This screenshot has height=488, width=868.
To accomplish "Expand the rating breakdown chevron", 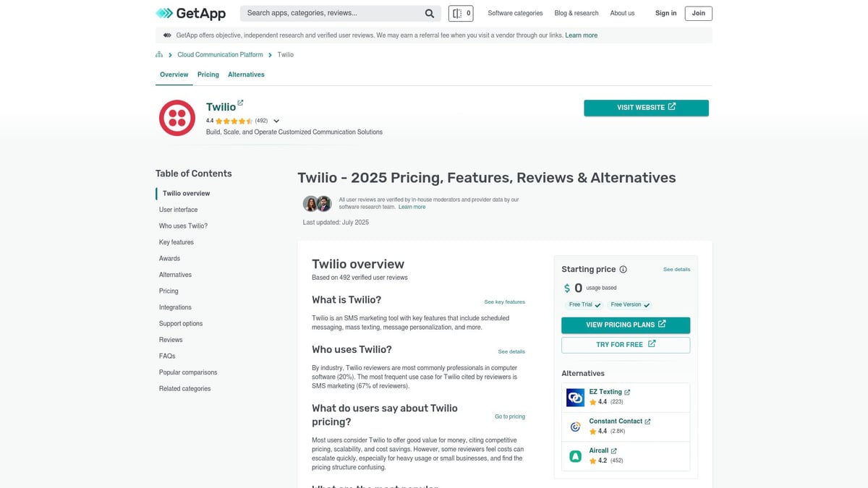I will click(276, 121).
